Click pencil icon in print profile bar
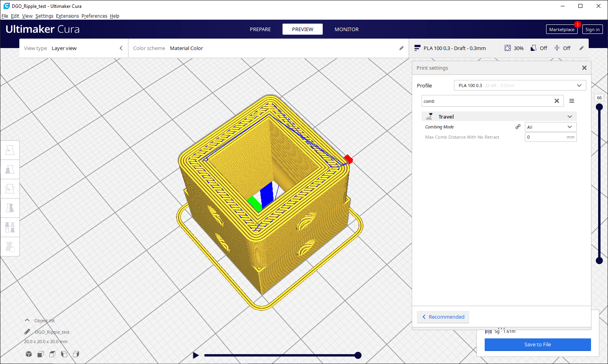 coord(582,48)
